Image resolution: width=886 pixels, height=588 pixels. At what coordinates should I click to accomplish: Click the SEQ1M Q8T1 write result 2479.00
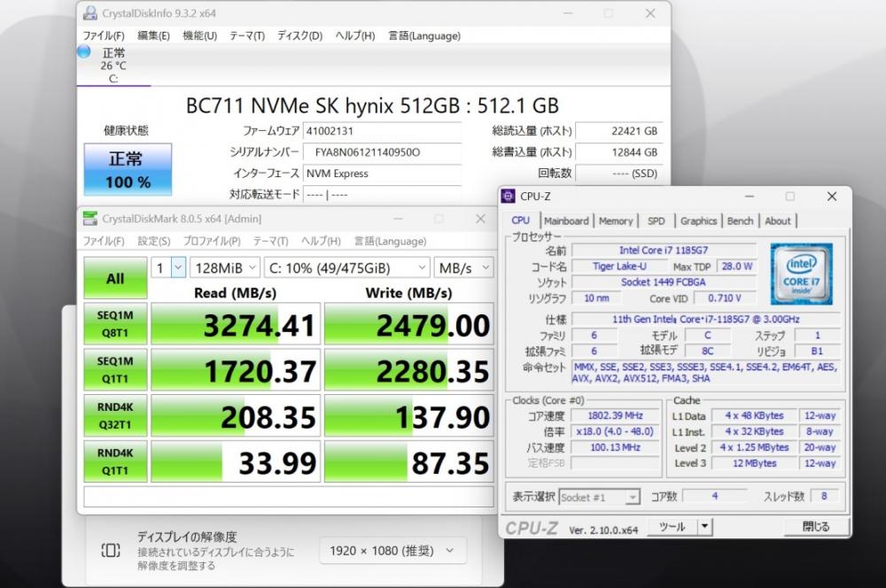point(409,323)
